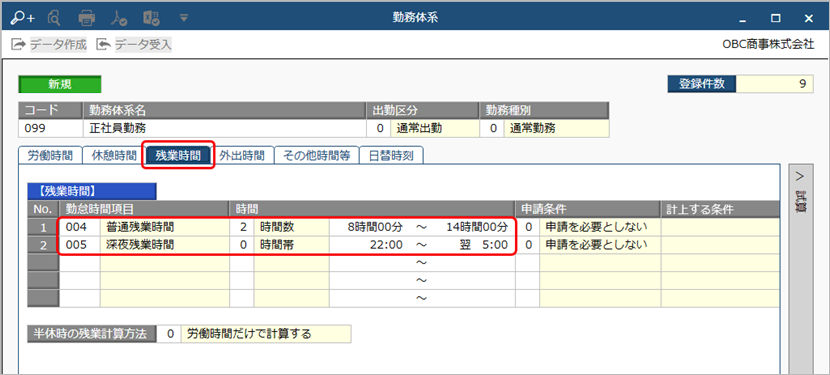Close the 勤務体系 window
This screenshot has width=830, height=375.
(808, 19)
